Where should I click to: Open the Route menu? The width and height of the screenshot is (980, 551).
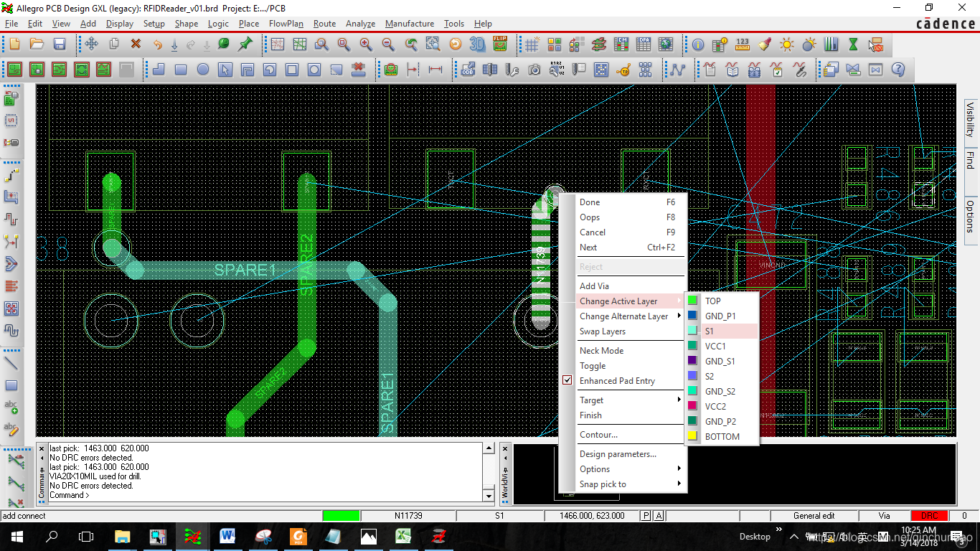click(x=324, y=24)
